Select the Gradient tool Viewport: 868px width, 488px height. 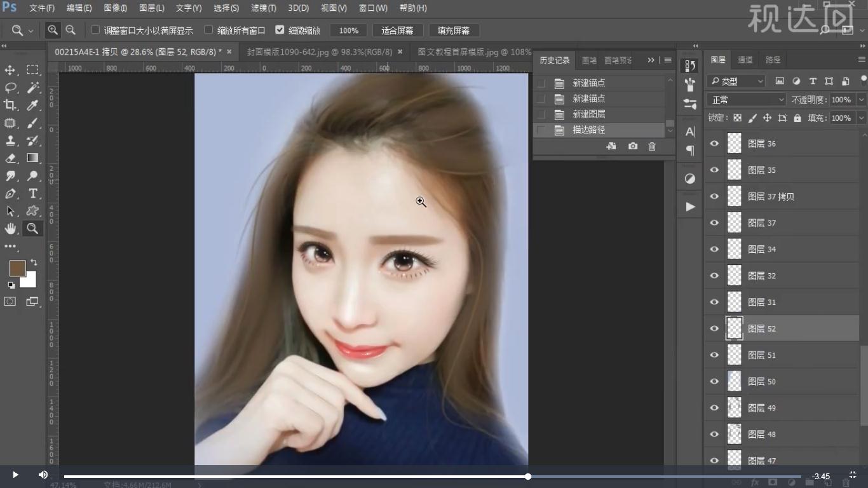(32, 158)
